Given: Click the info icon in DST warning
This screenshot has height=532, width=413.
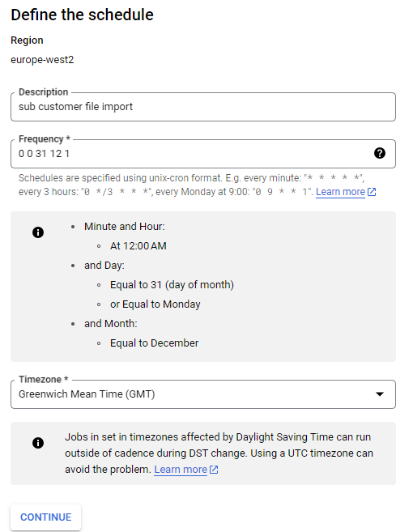Looking at the screenshot, I should coord(38,443).
